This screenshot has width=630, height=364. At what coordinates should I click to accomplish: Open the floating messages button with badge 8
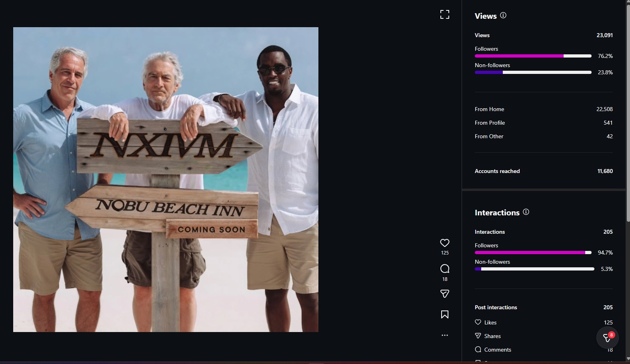(607, 338)
